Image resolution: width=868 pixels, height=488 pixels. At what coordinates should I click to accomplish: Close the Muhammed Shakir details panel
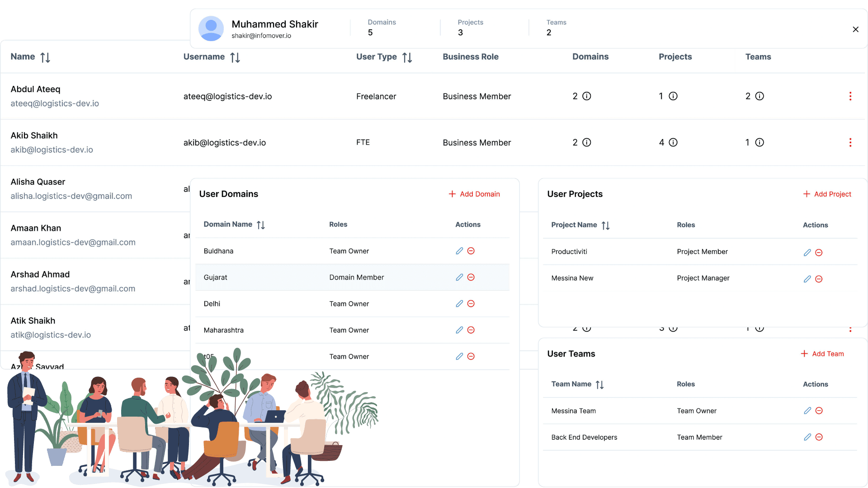[855, 29]
